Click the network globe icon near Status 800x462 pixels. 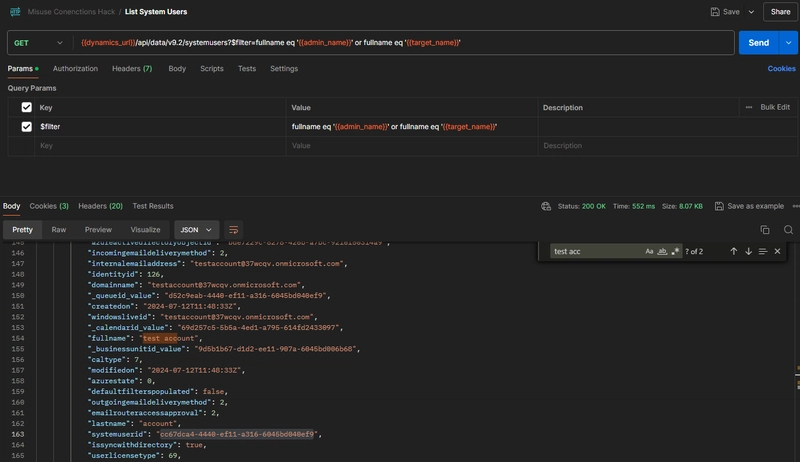tap(546, 206)
